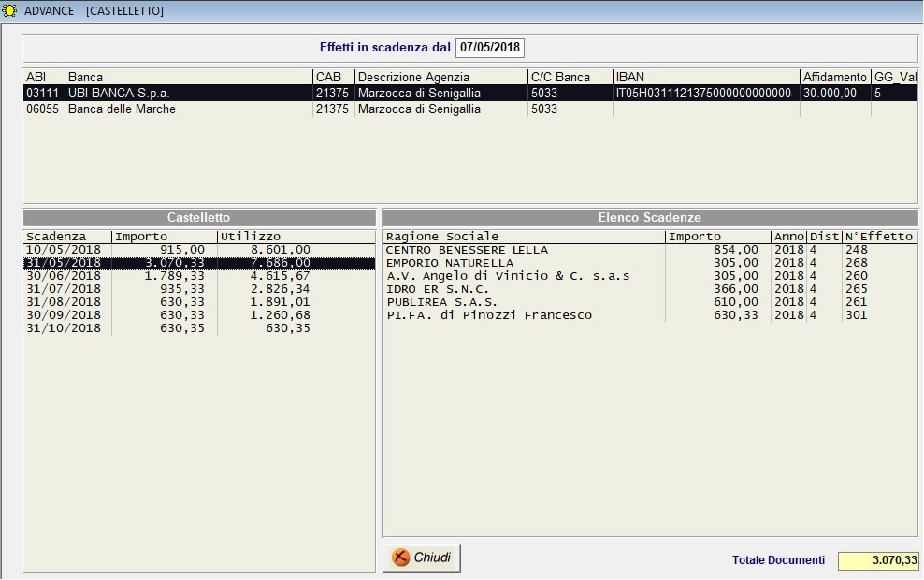
Task: Click the IBAN value IT05H0311121375000000000000
Action: point(703,94)
